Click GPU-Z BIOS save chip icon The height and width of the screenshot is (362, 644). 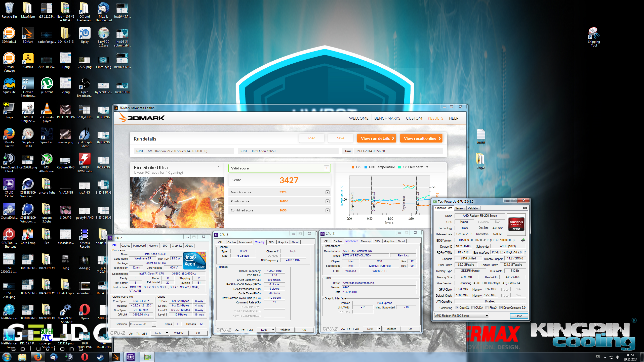[x=523, y=240]
